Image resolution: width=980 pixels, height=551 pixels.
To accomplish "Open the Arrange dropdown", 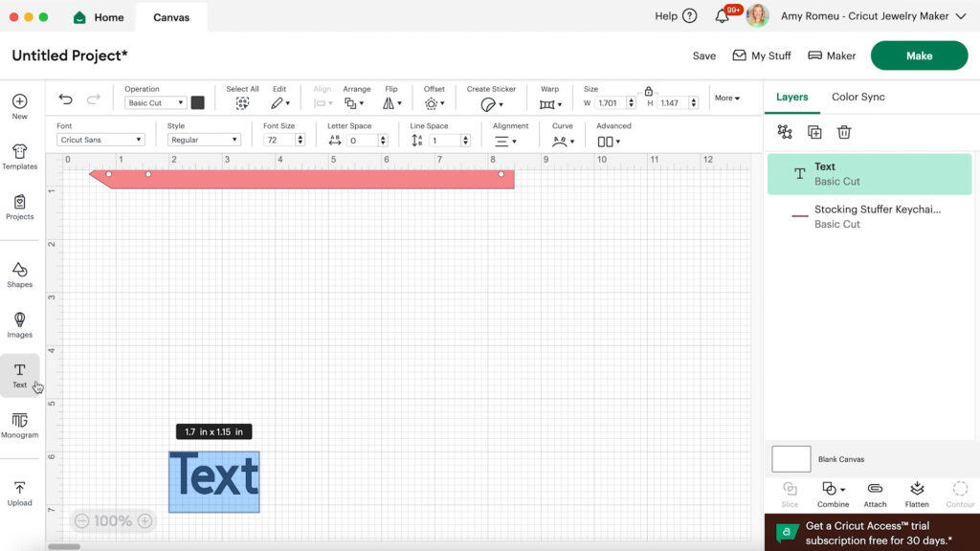I will pos(354,103).
